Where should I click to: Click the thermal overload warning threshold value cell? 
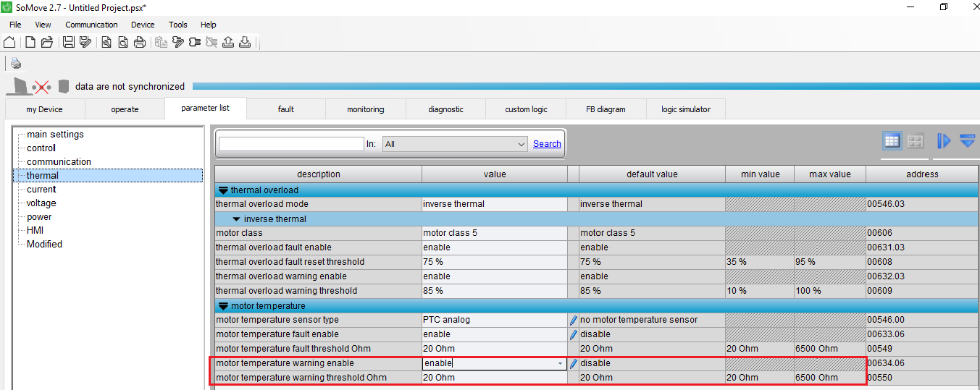point(495,291)
